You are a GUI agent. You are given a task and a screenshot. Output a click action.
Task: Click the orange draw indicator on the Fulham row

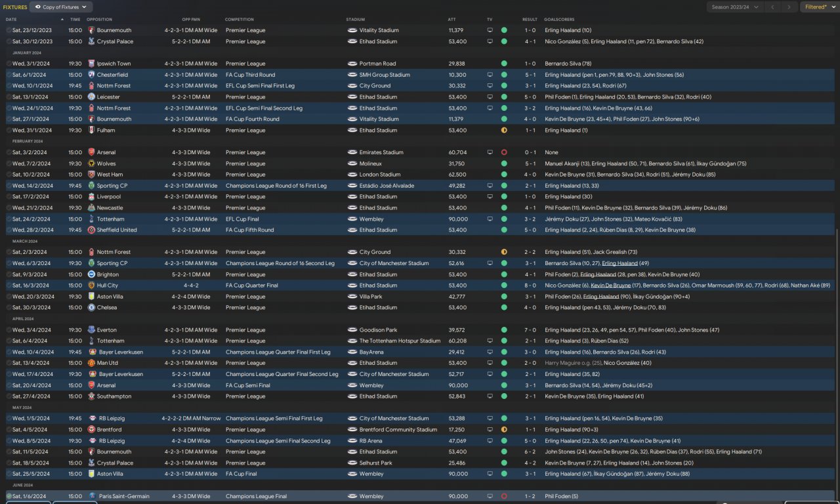(504, 131)
